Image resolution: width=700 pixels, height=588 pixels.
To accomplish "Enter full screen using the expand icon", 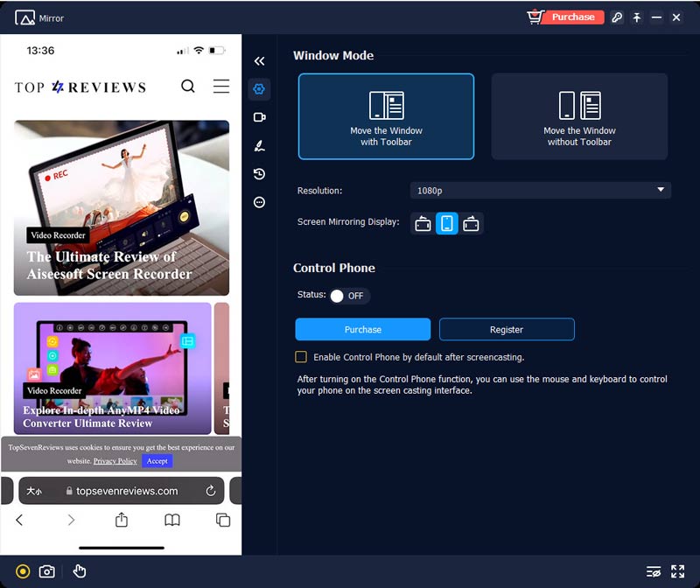I will point(677,571).
